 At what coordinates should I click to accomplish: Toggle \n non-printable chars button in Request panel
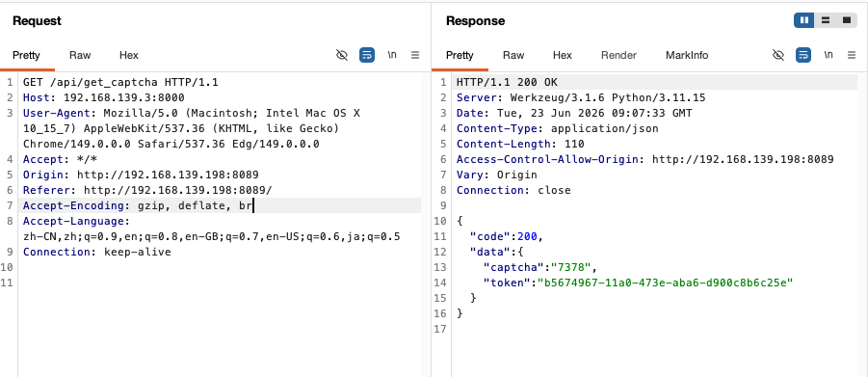(392, 55)
